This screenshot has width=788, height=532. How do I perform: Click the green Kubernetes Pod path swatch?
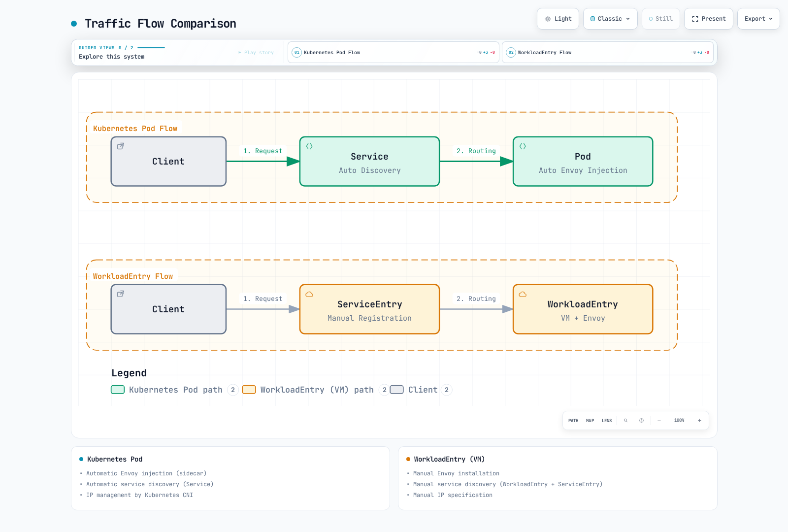coord(118,390)
